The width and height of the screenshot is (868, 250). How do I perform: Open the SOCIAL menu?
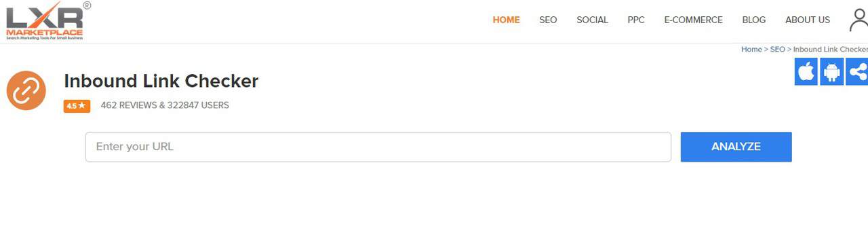pos(592,20)
